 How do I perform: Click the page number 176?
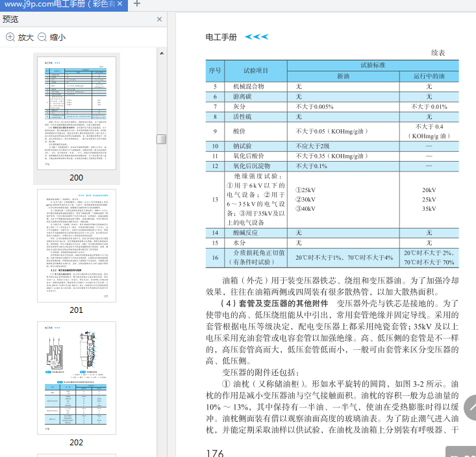tap(215, 453)
